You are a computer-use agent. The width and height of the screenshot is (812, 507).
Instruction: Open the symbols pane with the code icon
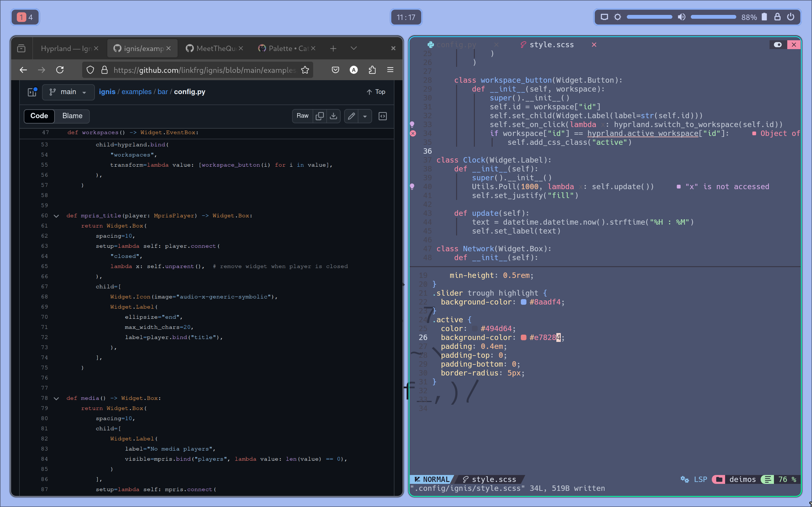coord(383,116)
